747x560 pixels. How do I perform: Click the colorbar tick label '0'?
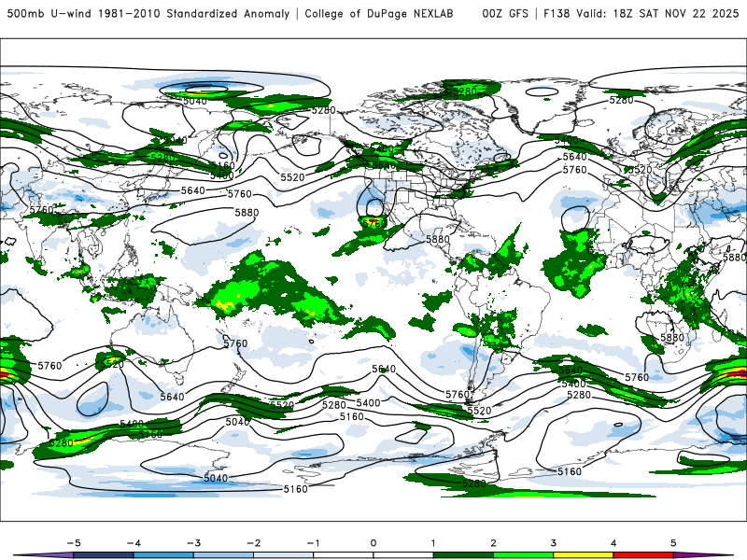click(373, 543)
